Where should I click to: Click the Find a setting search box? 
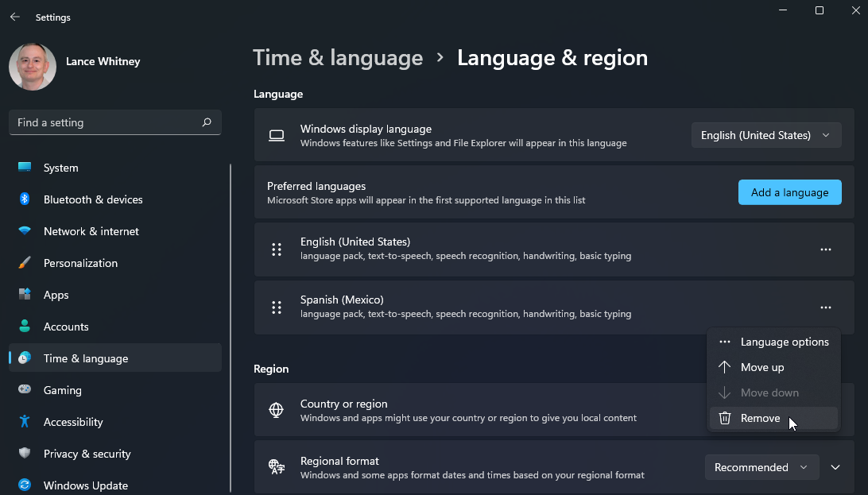click(114, 122)
